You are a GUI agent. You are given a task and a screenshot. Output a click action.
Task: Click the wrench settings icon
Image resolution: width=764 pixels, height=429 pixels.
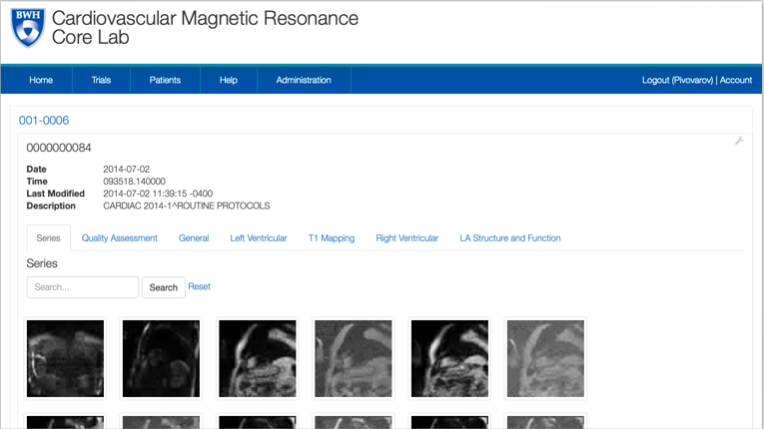click(x=739, y=141)
